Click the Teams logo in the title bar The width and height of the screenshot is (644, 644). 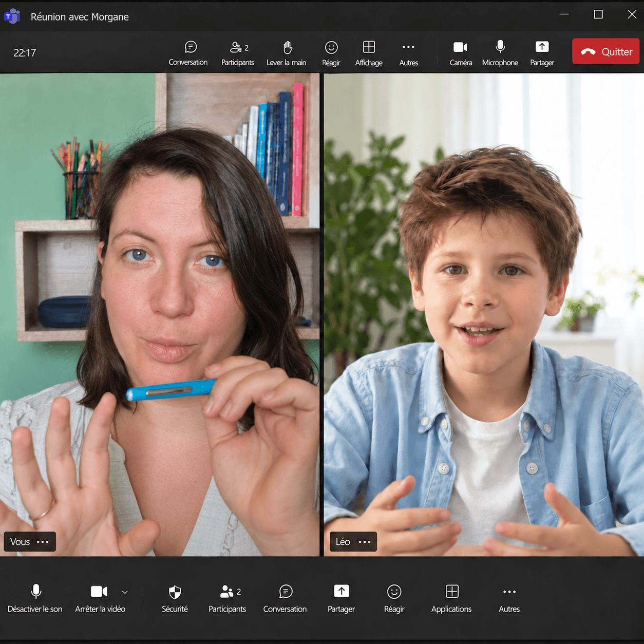[x=12, y=16]
